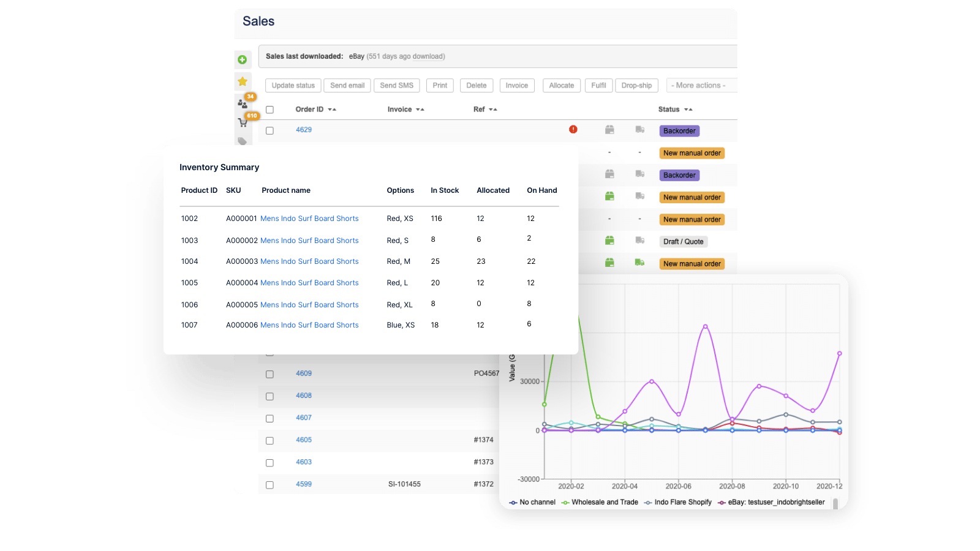This screenshot has height=551, width=980.
Task: Click the Update status toolbar button
Action: (x=293, y=86)
